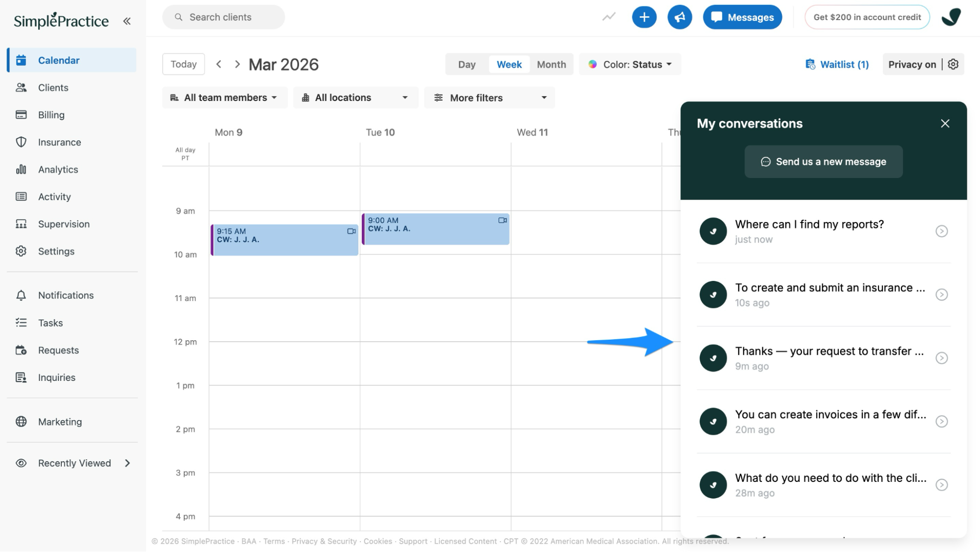Open Tasks in the sidebar
The image size is (980, 552).
tap(72, 323)
